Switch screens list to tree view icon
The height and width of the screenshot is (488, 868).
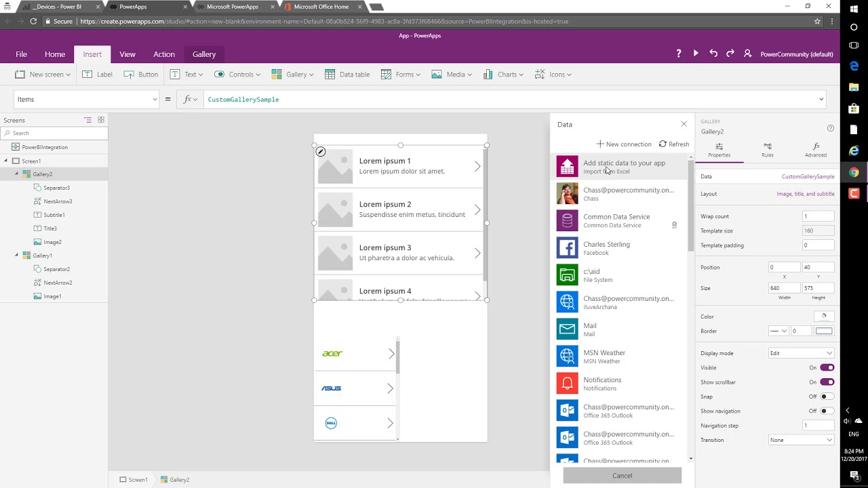(x=87, y=120)
